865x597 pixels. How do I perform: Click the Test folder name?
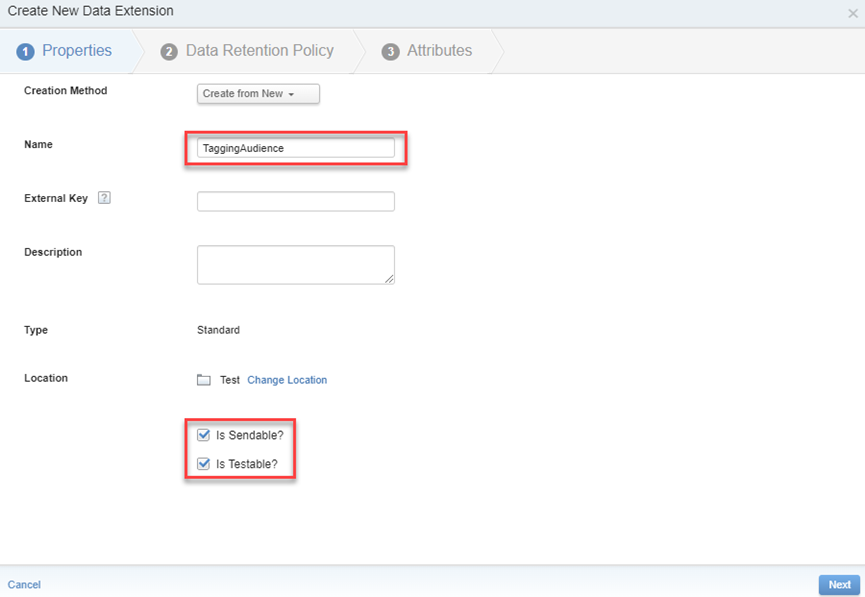point(229,380)
